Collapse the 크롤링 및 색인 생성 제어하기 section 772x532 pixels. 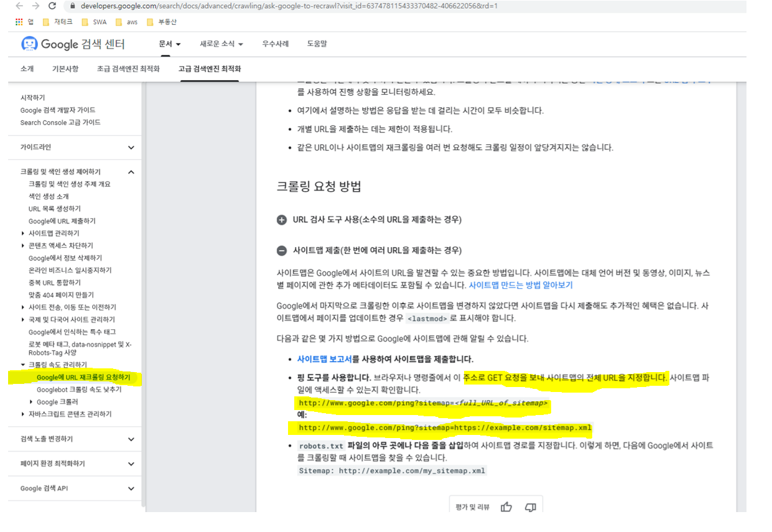(x=131, y=172)
